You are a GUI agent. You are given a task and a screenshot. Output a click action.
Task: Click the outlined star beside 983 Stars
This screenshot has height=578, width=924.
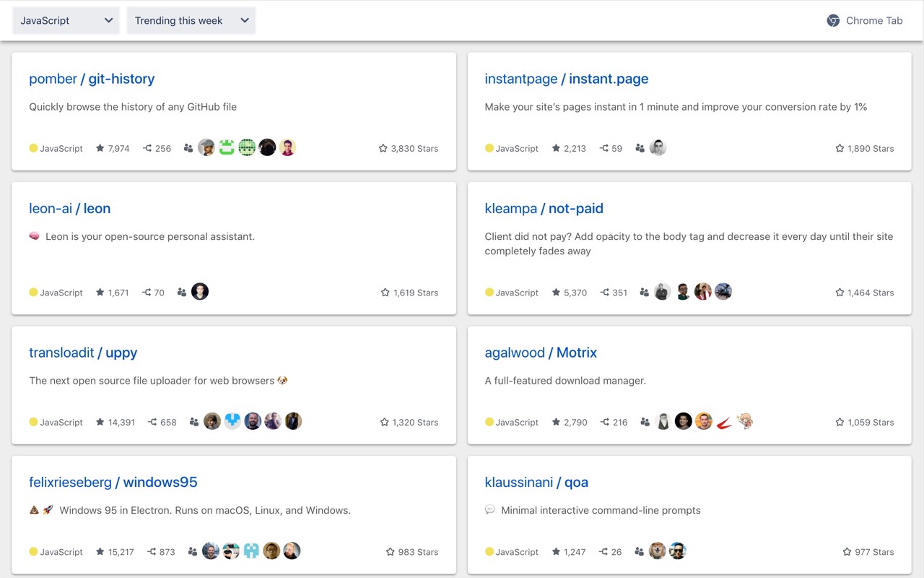point(391,552)
